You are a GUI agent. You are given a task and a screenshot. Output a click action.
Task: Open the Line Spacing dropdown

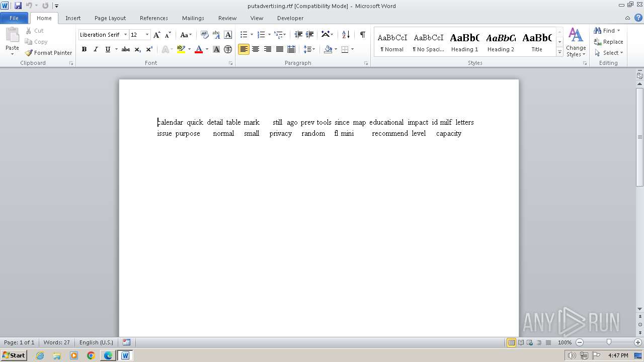pos(309,49)
